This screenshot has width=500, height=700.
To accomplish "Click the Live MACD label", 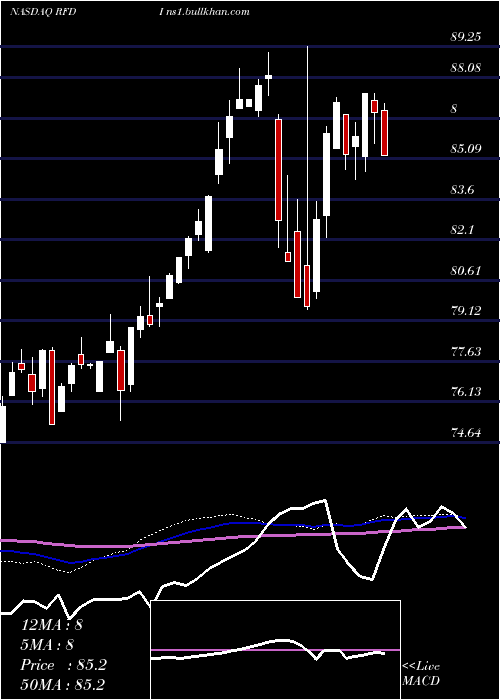I will 421,673.
